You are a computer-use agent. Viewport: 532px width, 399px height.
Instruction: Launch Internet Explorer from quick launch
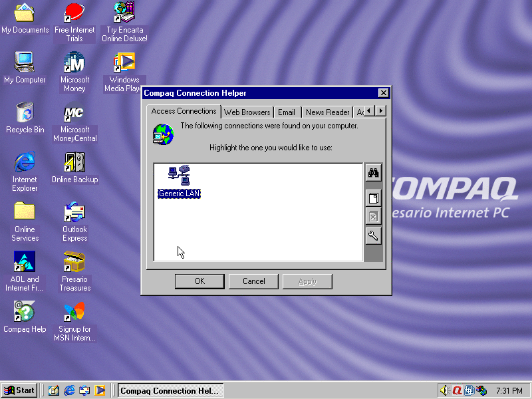point(69,390)
